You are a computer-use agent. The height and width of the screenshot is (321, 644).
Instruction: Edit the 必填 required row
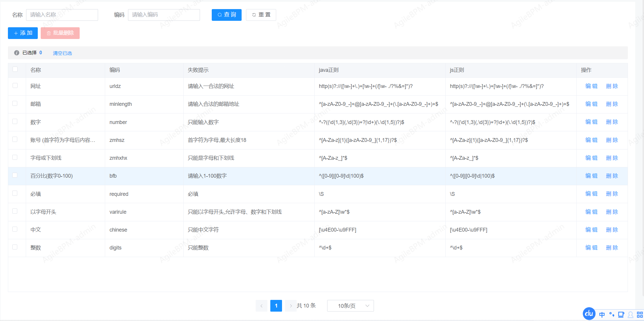591,194
